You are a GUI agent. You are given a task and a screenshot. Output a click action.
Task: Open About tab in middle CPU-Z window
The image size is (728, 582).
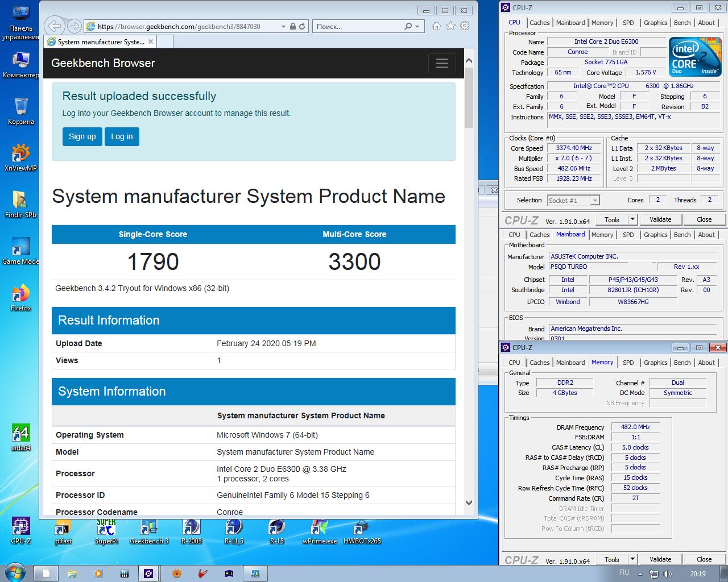pyautogui.click(x=706, y=235)
